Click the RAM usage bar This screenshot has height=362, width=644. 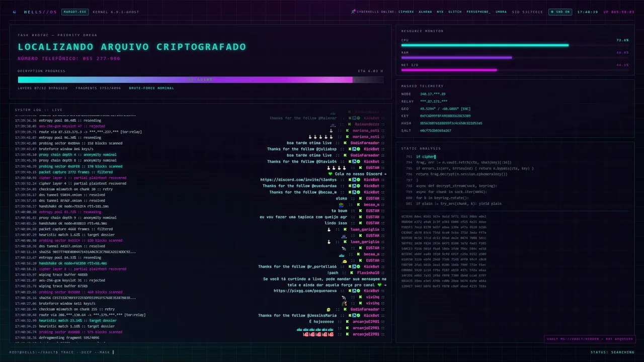515,57
